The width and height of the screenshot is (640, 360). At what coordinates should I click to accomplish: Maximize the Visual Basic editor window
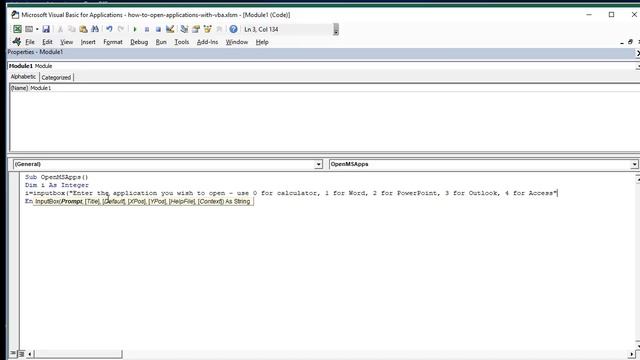611,15
